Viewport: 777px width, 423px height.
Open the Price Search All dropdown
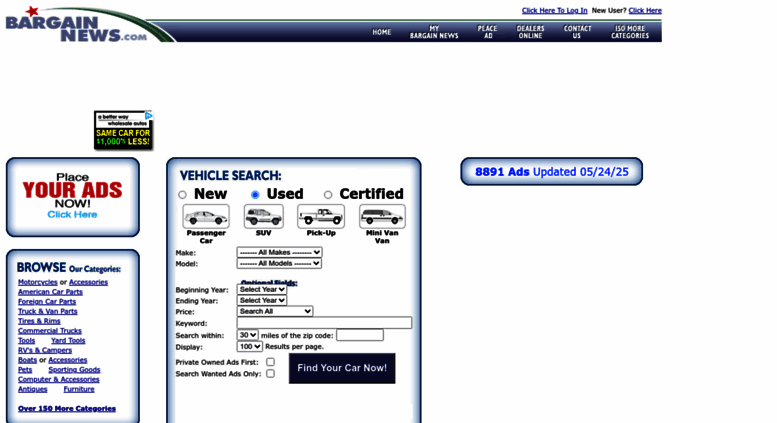click(275, 311)
